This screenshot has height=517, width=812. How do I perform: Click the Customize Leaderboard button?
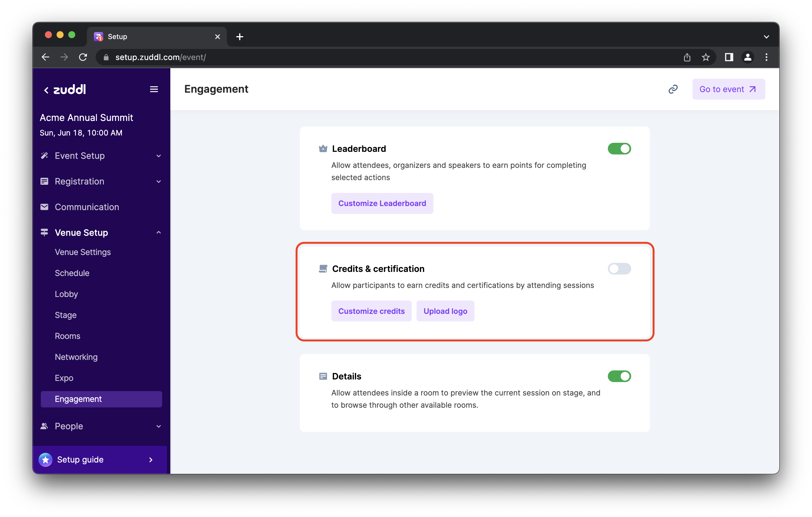coord(382,203)
